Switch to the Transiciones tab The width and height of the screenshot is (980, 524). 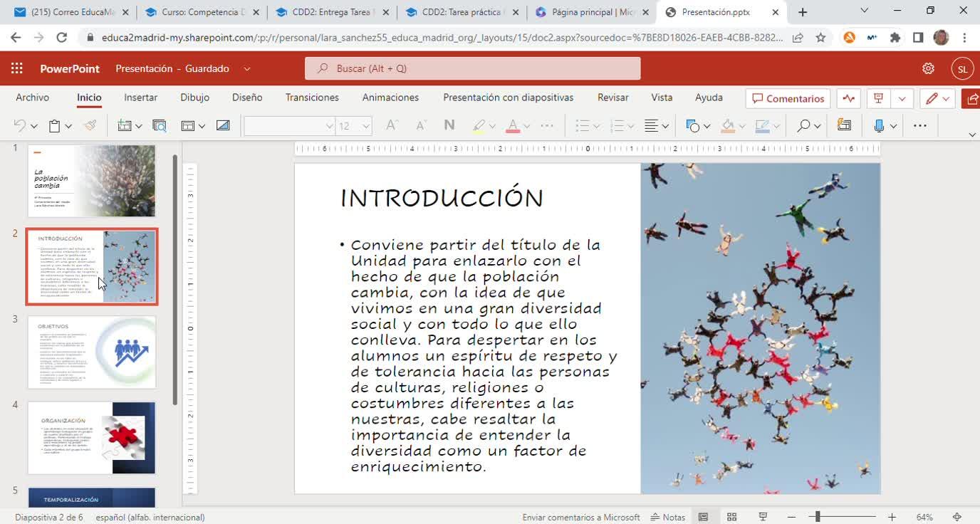pyautogui.click(x=312, y=98)
